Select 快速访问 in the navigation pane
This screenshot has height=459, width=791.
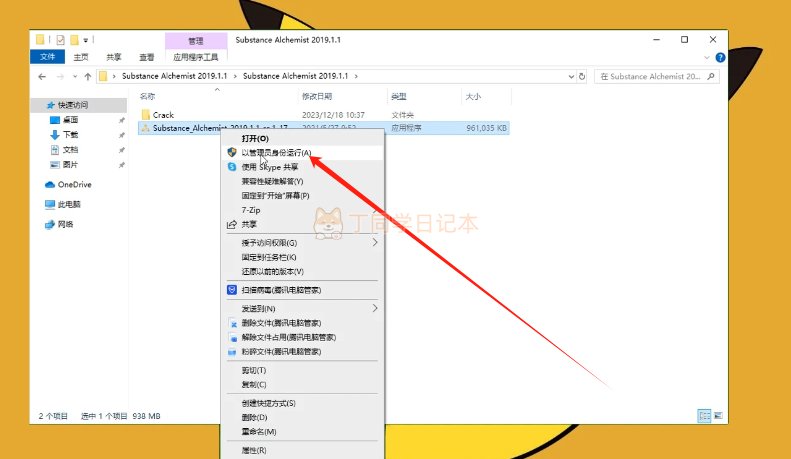(x=79, y=105)
